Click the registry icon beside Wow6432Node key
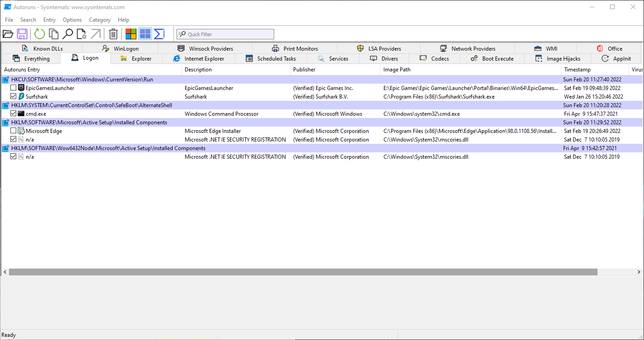 point(5,148)
